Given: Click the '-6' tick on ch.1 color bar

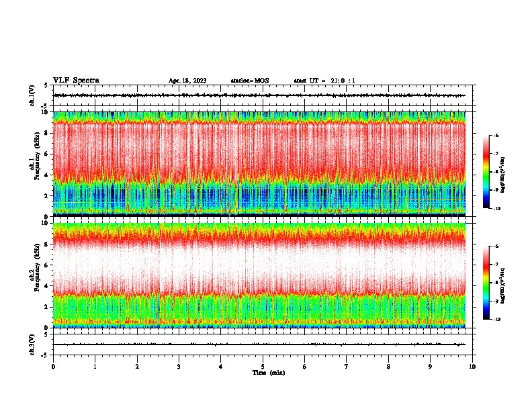Looking at the screenshot, I should 496,135.
